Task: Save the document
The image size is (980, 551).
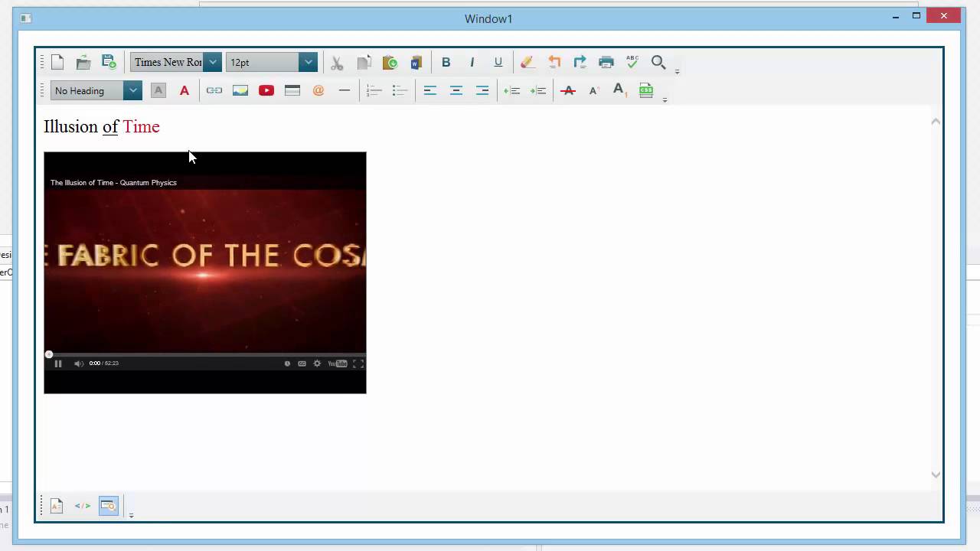Action: 109,62
